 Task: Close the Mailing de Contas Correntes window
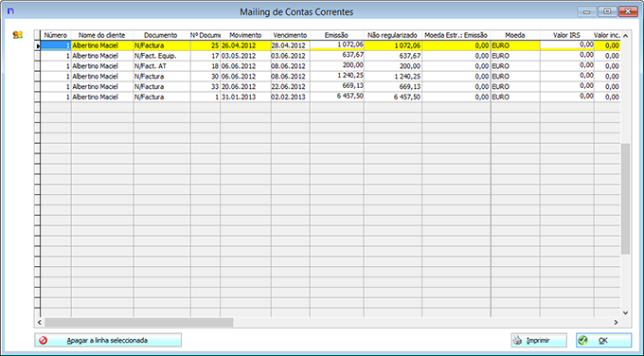(628, 11)
